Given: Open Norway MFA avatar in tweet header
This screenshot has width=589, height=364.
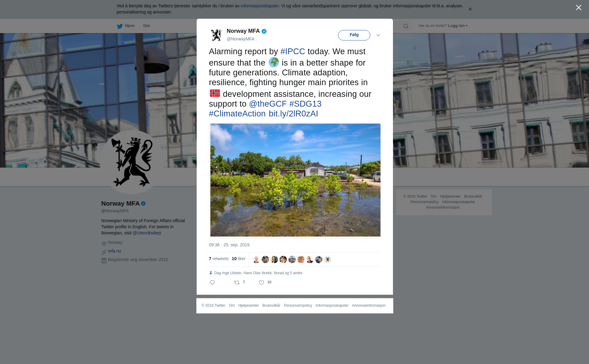Looking at the screenshot, I should [216, 35].
